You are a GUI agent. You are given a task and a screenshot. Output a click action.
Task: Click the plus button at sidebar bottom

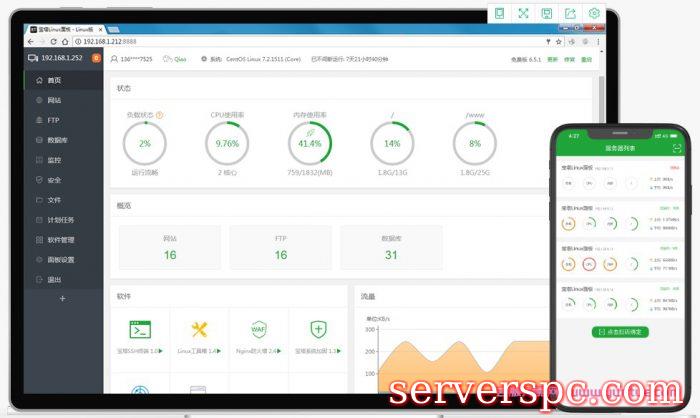[62, 298]
